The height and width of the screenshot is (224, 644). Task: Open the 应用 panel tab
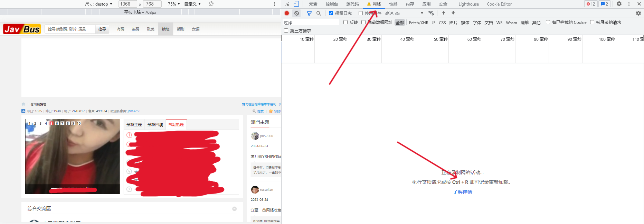coord(426,4)
